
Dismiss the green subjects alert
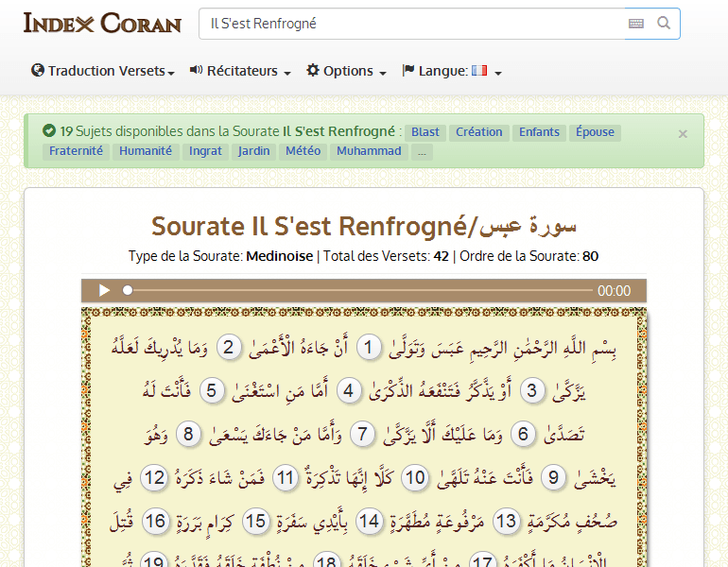click(x=683, y=134)
